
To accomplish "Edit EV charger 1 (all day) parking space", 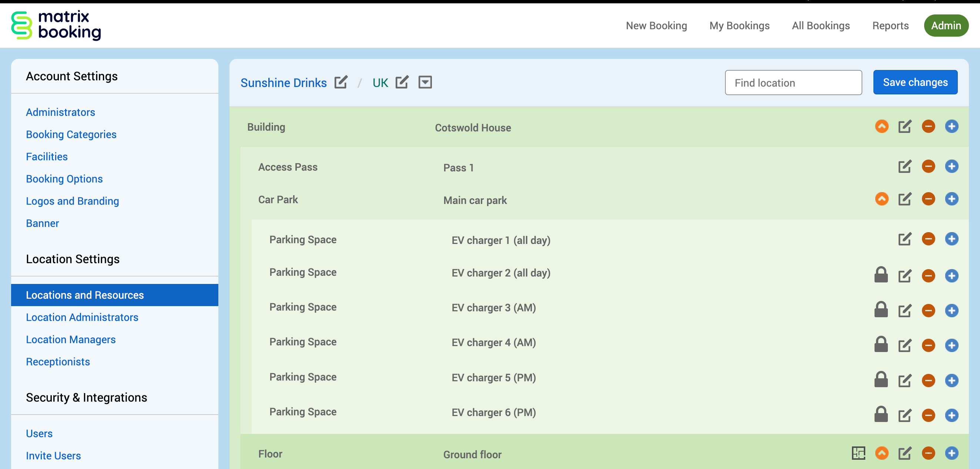I will (x=904, y=239).
